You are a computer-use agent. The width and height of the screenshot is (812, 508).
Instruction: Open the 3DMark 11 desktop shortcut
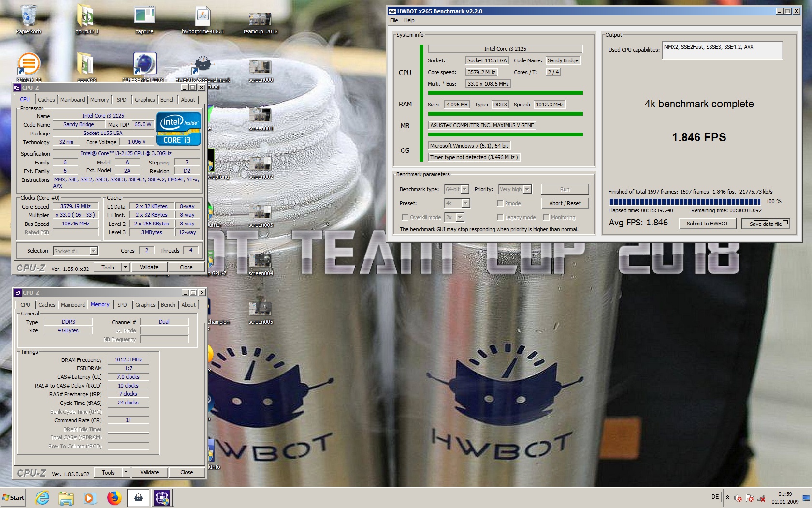tap(29, 67)
